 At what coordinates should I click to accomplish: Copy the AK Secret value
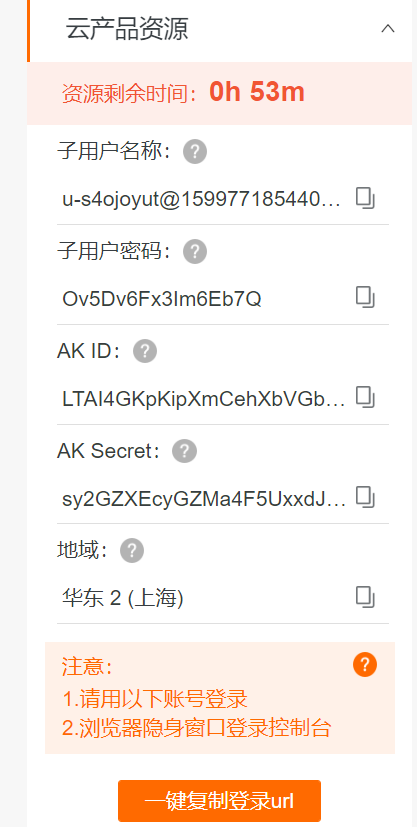pos(365,497)
